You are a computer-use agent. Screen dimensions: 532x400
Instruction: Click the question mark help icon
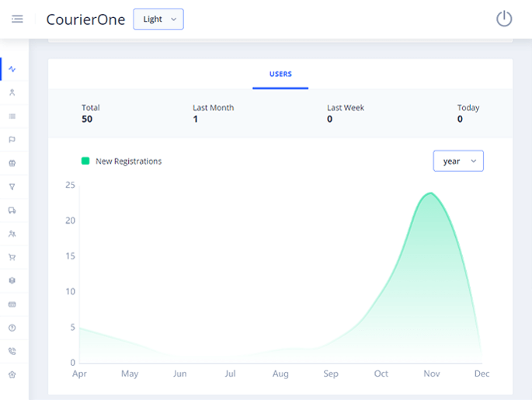[12, 328]
